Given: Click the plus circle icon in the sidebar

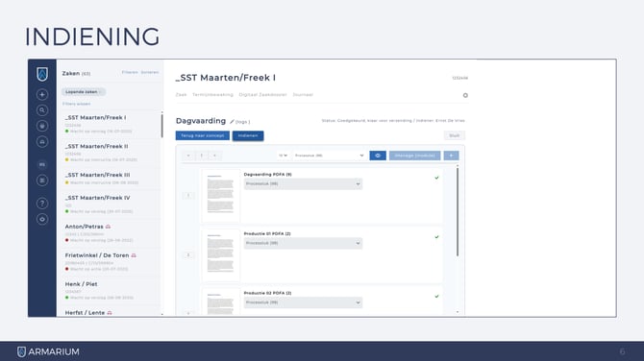Looking at the screenshot, I should (x=42, y=94).
